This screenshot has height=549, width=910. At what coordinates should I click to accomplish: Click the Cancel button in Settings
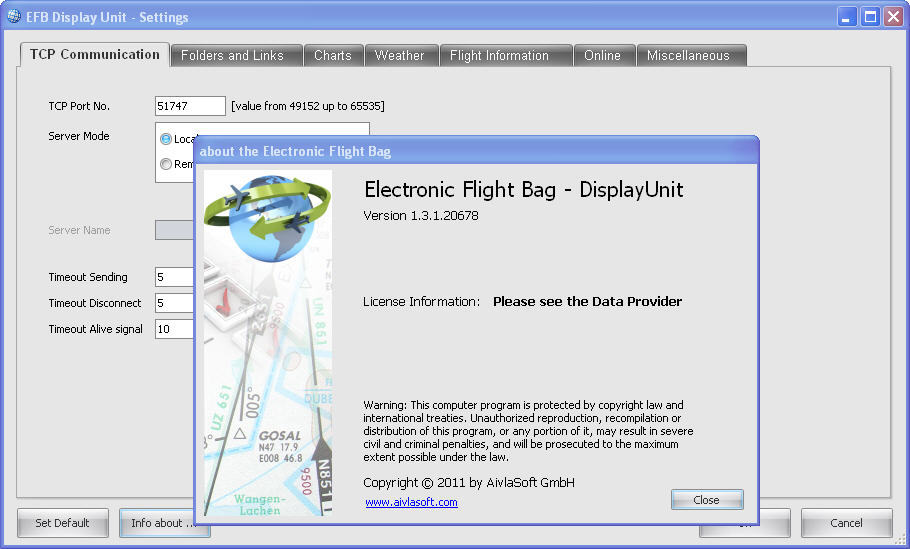point(846,523)
